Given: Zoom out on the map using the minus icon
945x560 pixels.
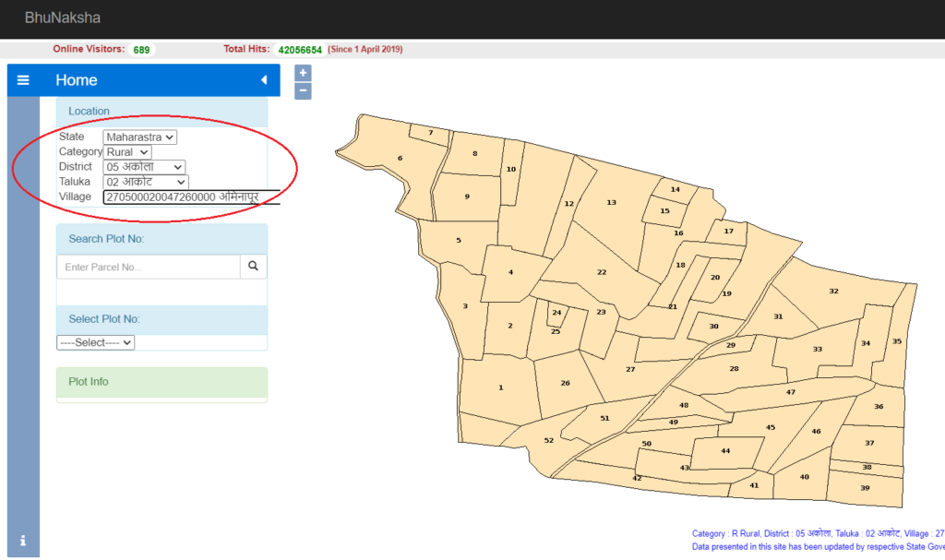Looking at the screenshot, I should (303, 90).
